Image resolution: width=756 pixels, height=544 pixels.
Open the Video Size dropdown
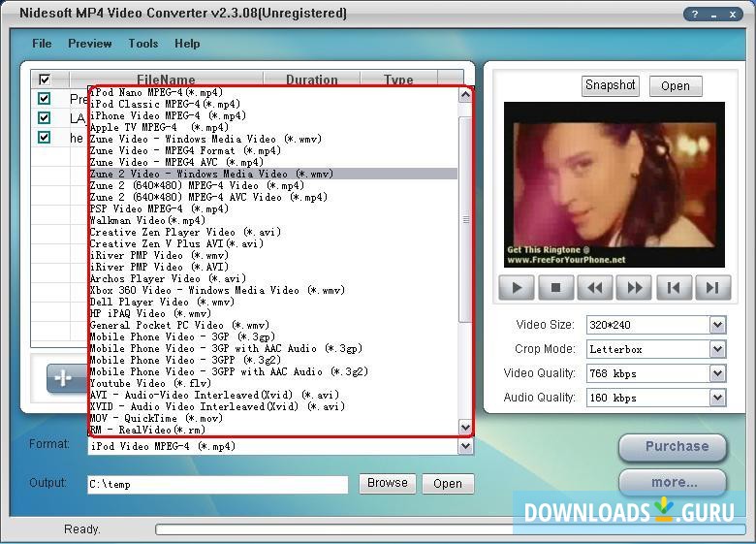(x=717, y=325)
